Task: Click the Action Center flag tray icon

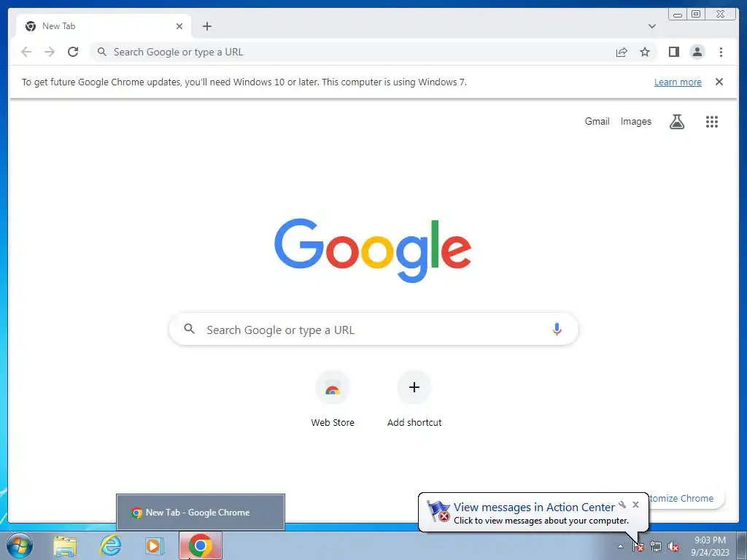Action: [638, 546]
